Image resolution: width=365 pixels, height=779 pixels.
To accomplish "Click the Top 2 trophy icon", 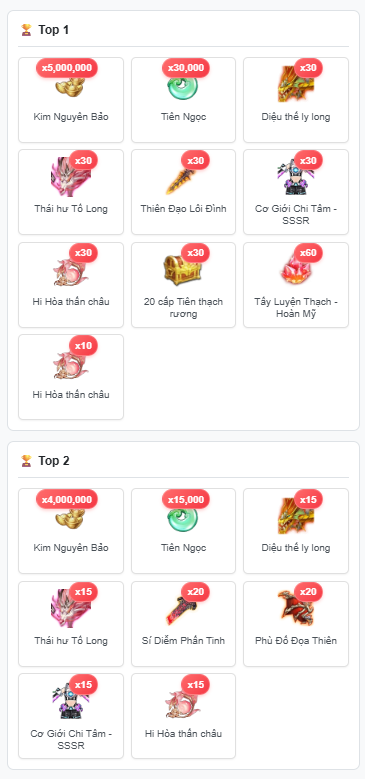I will pyautogui.click(x=26, y=461).
